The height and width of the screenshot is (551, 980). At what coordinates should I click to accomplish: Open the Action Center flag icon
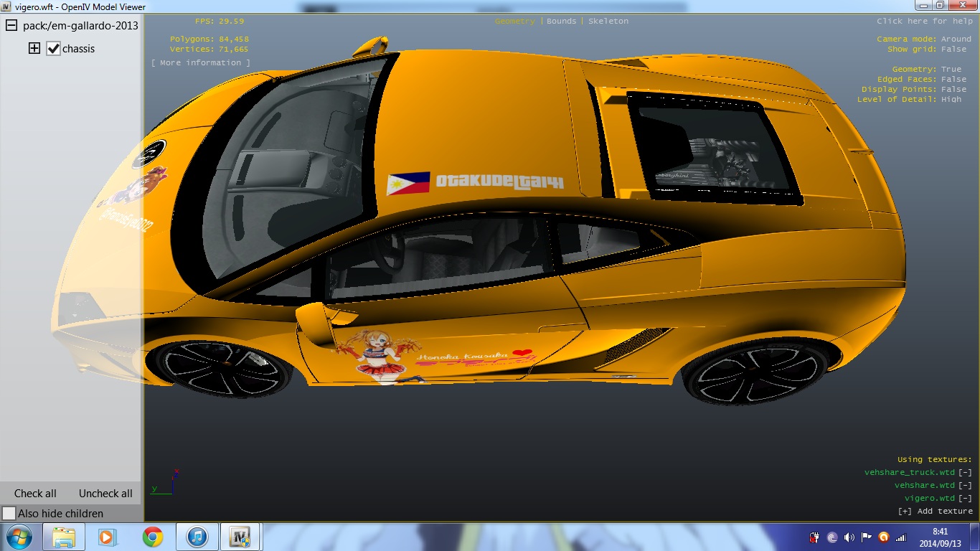[x=867, y=537]
